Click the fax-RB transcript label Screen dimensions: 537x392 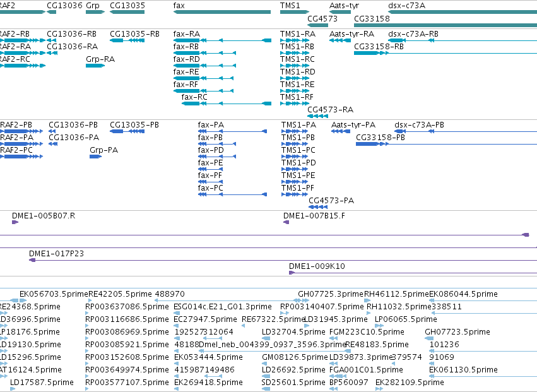[x=186, y=46]
